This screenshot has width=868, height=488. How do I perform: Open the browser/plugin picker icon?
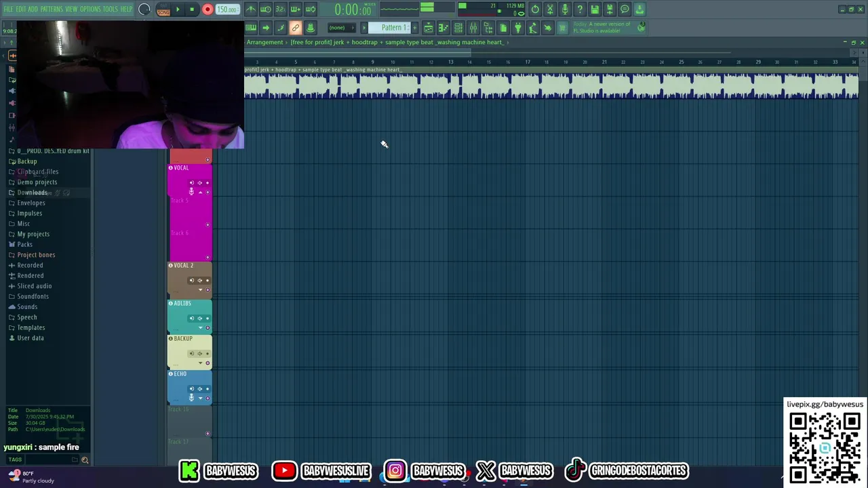pos(488,28)
